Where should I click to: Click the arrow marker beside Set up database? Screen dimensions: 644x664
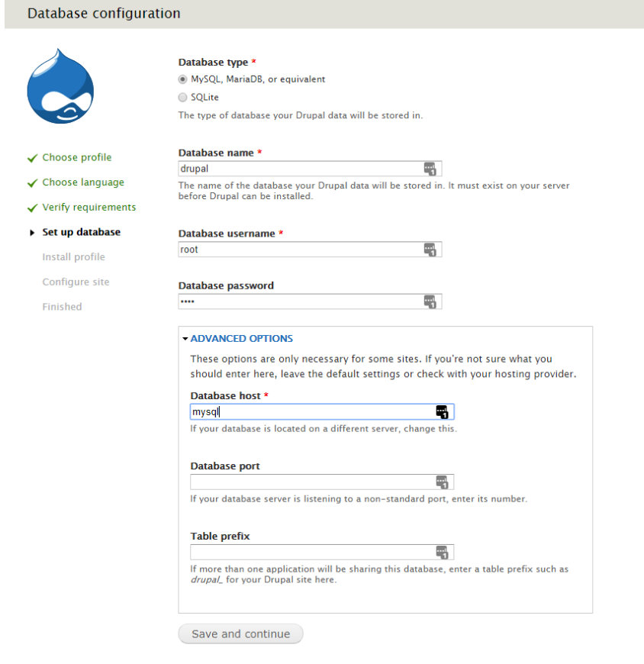pyautogui.click(x=31, y=232)
